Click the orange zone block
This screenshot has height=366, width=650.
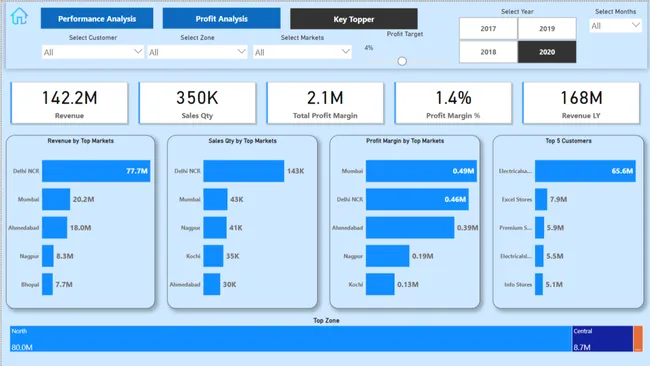click(x=638, y=339)
